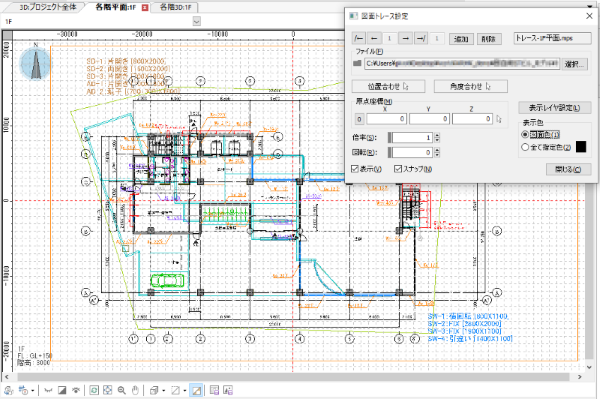The height and width of the screenshot is (399, 600).
Task: Click the 3D box view icon
Action: (x=154, y=391)
